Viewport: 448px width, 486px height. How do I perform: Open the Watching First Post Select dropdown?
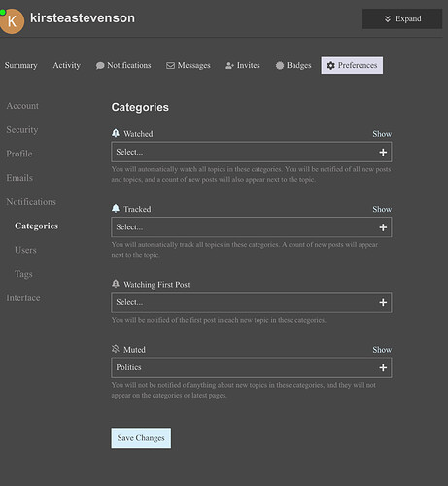click(x=252, y=302)
